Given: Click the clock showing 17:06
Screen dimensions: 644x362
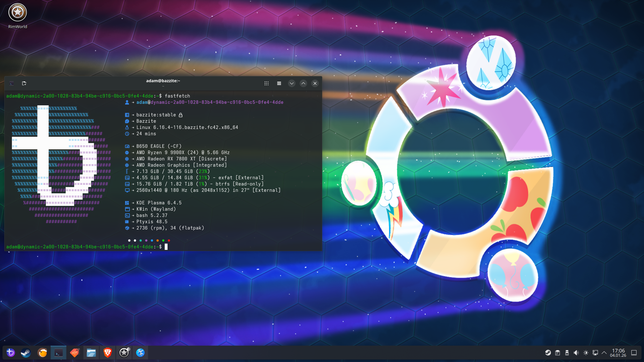Looking at the screenshot, I should 618,353.
